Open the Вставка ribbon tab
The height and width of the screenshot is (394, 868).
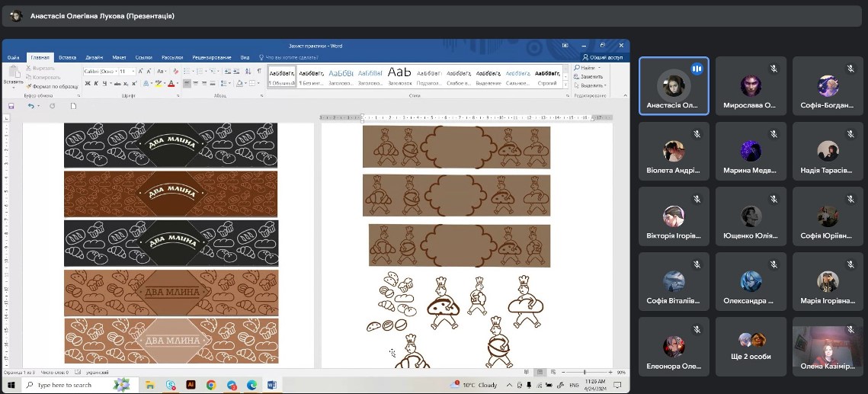[x=68, y=57]
